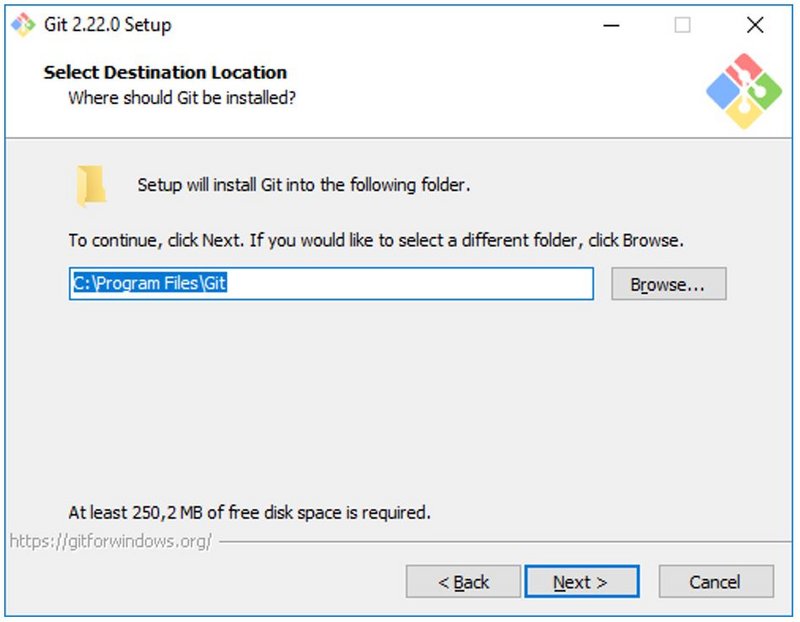Click the free disk space requirement text
The image size is (800, 622).
pos(249,512)
